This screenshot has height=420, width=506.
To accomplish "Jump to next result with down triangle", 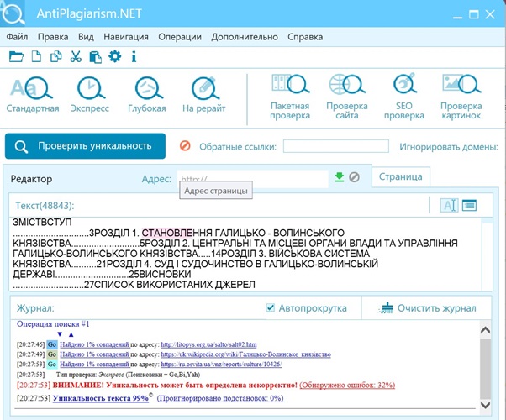I will 60,334.
